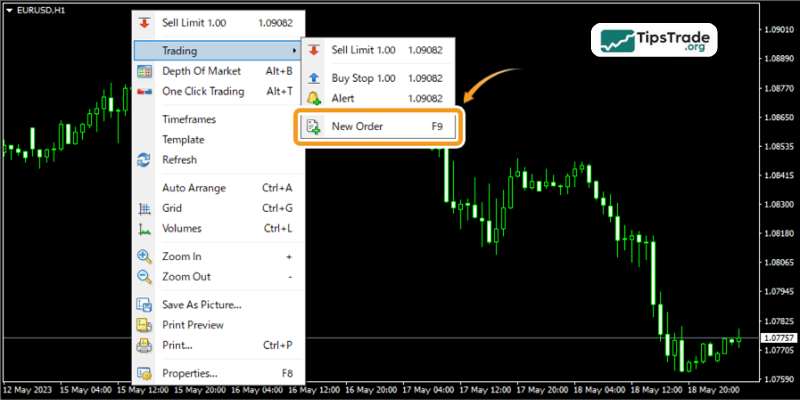Expand the Trading submenu arrow
The height and width of the screenshot is (400, 800).
(293, 50)
